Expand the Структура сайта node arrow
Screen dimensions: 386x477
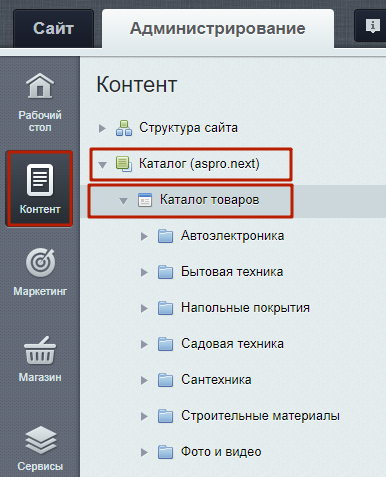[x=102, y=128]
